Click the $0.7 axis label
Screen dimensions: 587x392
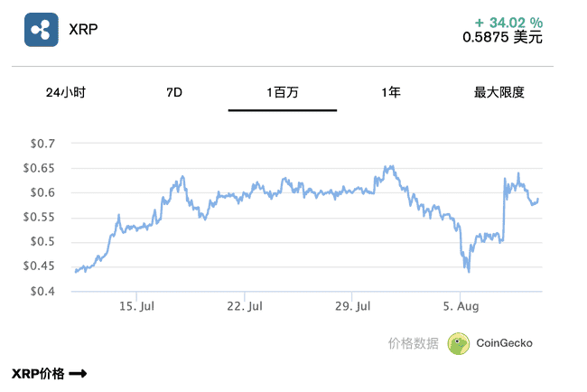click(x=42, y=144)
